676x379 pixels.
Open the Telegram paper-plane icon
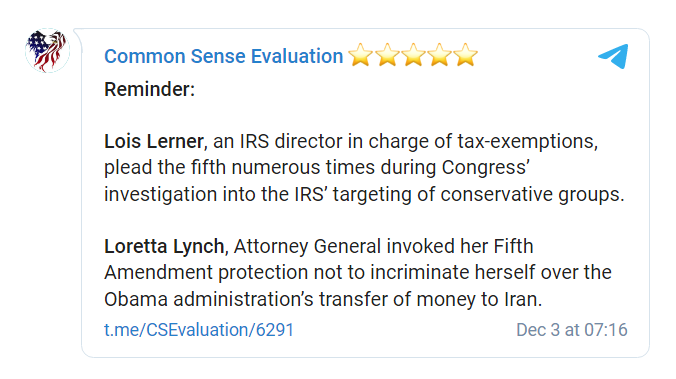tap(613, 56)
